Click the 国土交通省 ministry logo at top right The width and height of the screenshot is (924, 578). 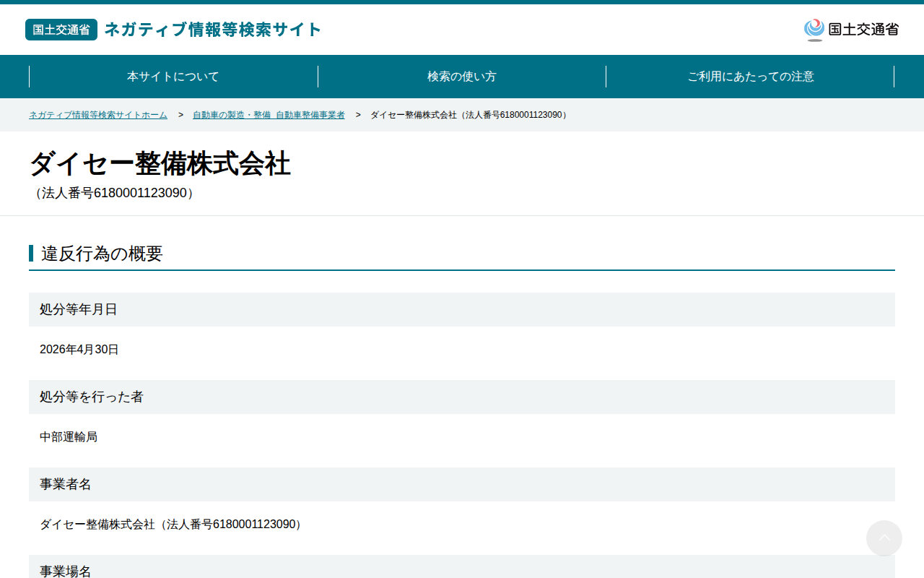click(851, 30)
